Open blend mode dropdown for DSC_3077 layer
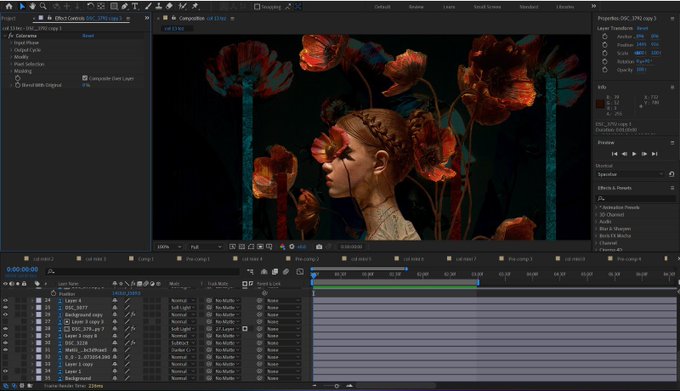The width and height of the screenshot is (680, 391). pyautogui.click(x=183, y=308)
